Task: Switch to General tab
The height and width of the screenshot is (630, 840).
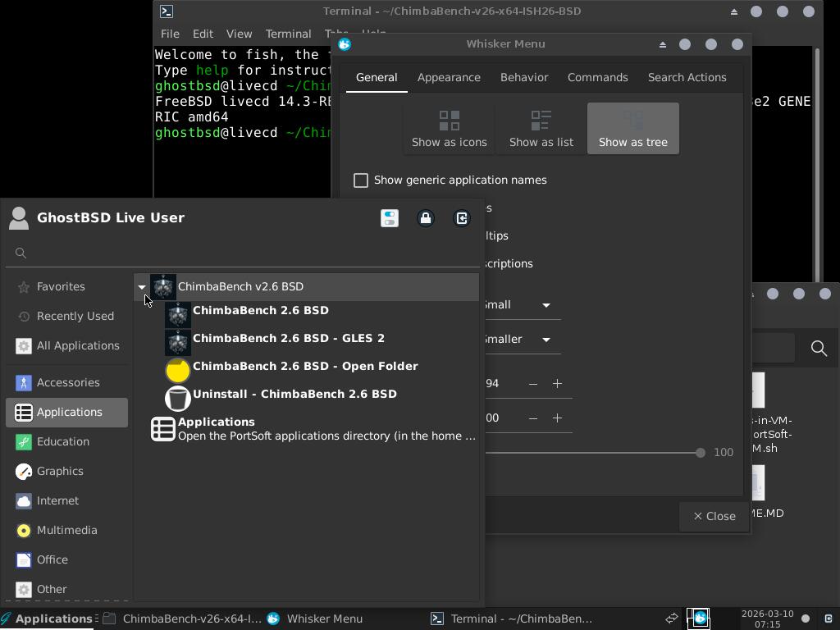Action: (377, 77)
